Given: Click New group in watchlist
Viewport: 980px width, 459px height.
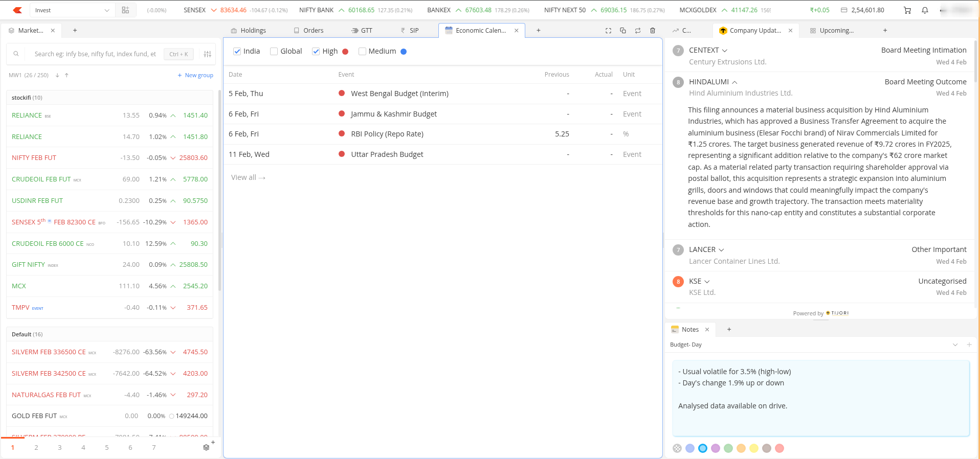Looking at the screenshot, I should pos(195,75).
